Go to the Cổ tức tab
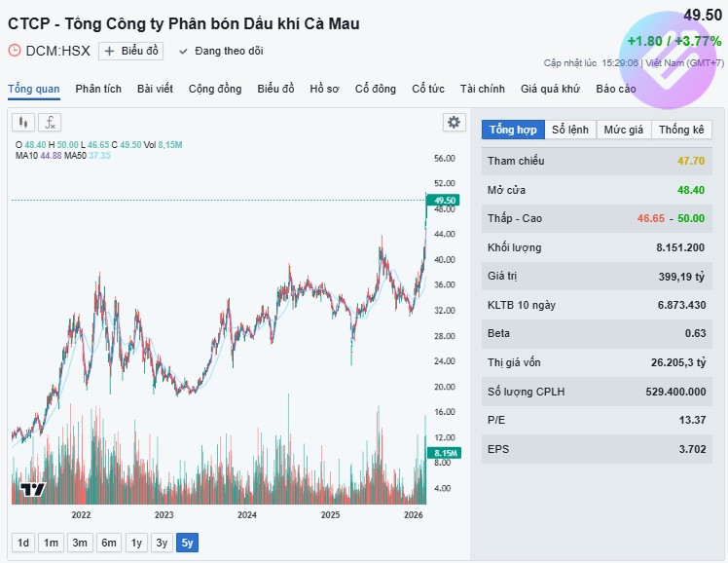The height and width of the screenshot is (563, 728). pos(427,89)
